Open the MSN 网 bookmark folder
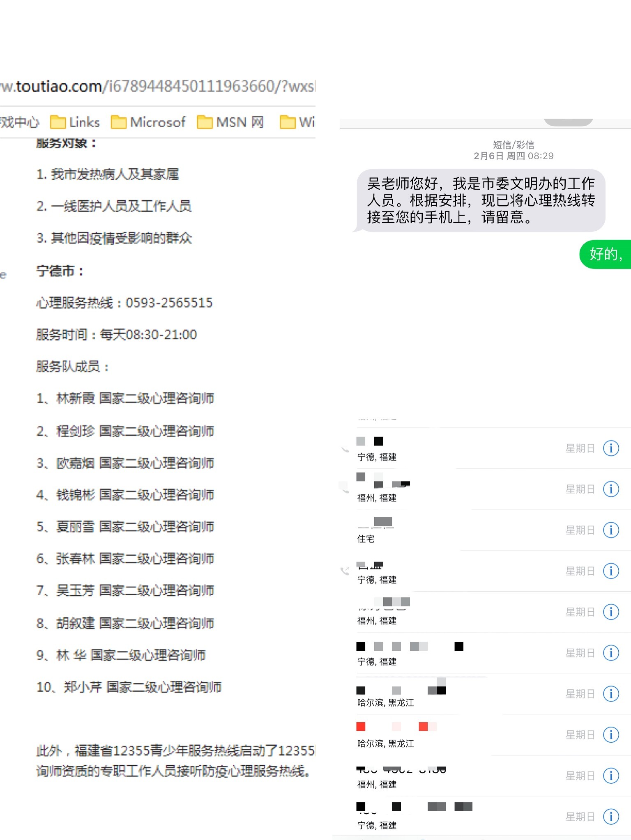 (230, 122)
